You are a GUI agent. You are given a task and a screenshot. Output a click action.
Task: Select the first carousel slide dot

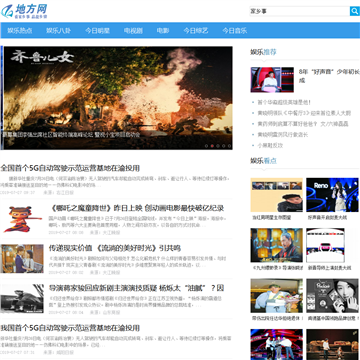pyautogui.click(x=206, y=146)
